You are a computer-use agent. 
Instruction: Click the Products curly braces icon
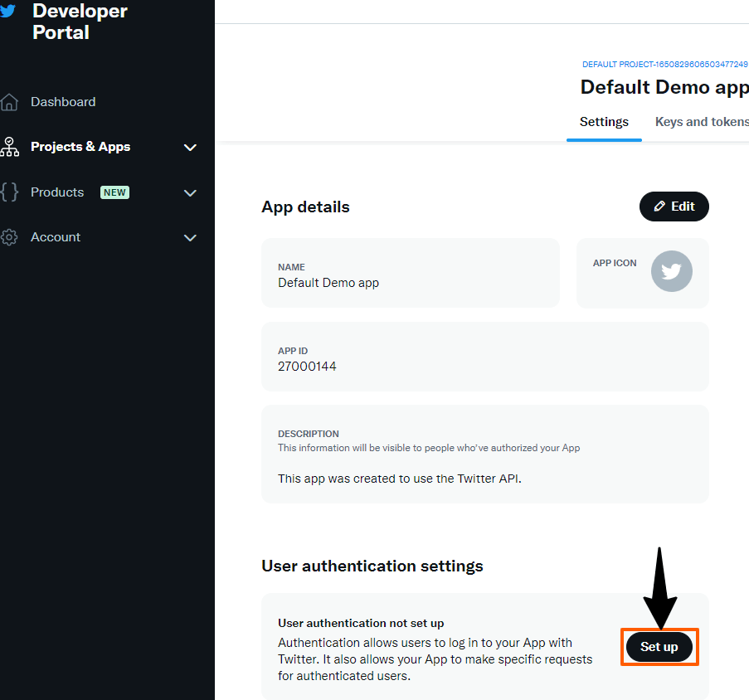click(x=9, y=192)
